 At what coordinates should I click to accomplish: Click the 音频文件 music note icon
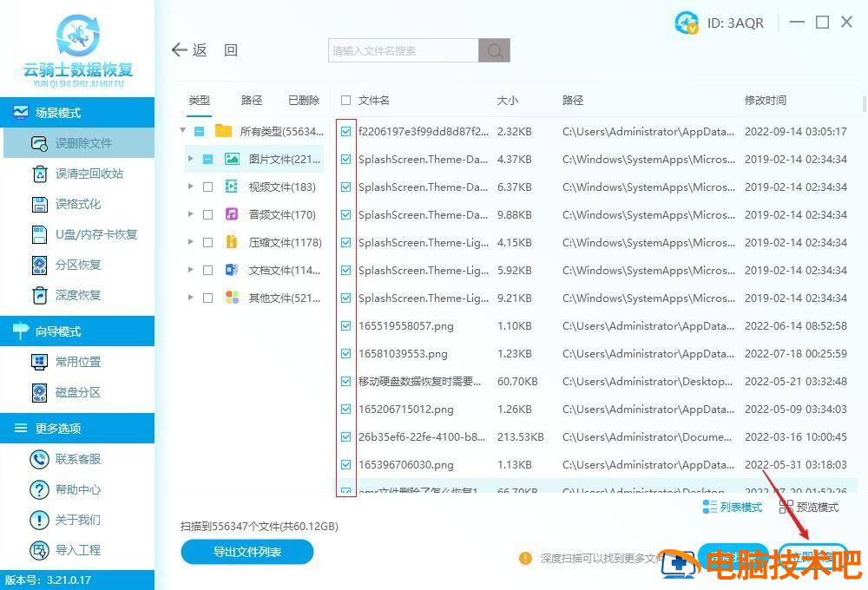[232, 214]
